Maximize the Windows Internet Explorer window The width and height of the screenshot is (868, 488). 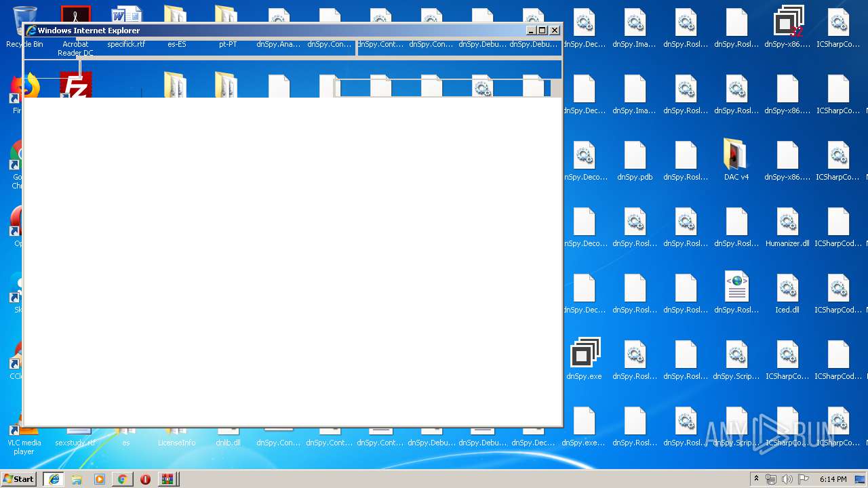[x=542, y=30]
